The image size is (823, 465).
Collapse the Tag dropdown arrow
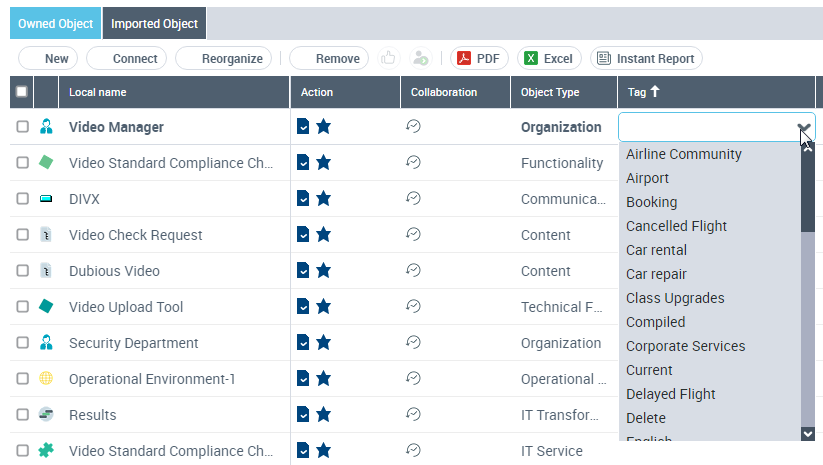click(x=804, y=127)
